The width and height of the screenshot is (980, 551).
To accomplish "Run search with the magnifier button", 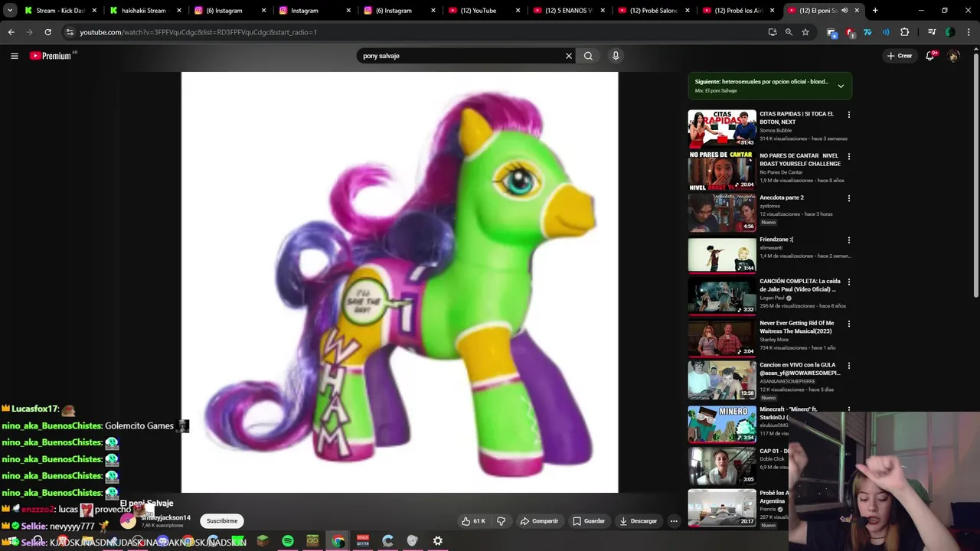I will point(588,56).
